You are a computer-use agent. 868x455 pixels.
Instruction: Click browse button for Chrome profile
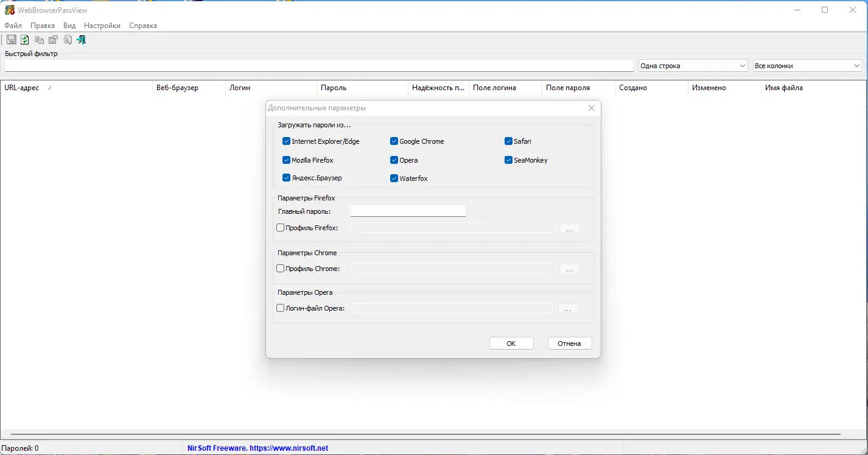point(569,269)
